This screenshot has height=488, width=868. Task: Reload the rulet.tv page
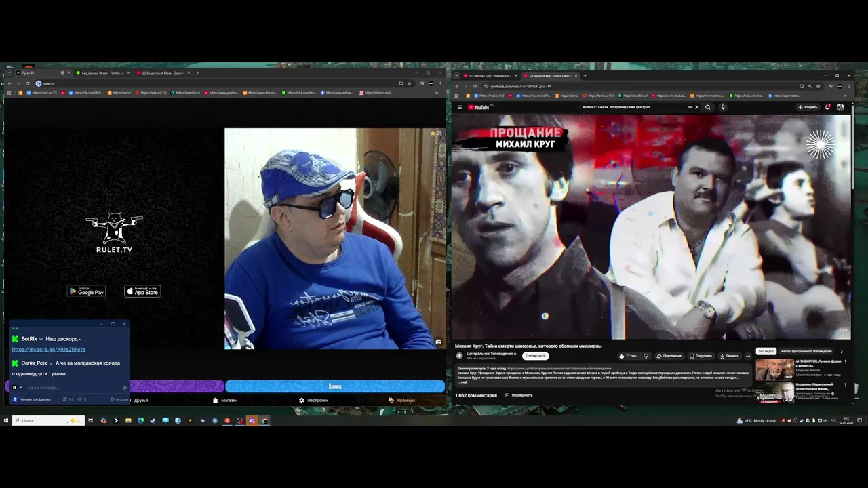[x=28, y=83]
